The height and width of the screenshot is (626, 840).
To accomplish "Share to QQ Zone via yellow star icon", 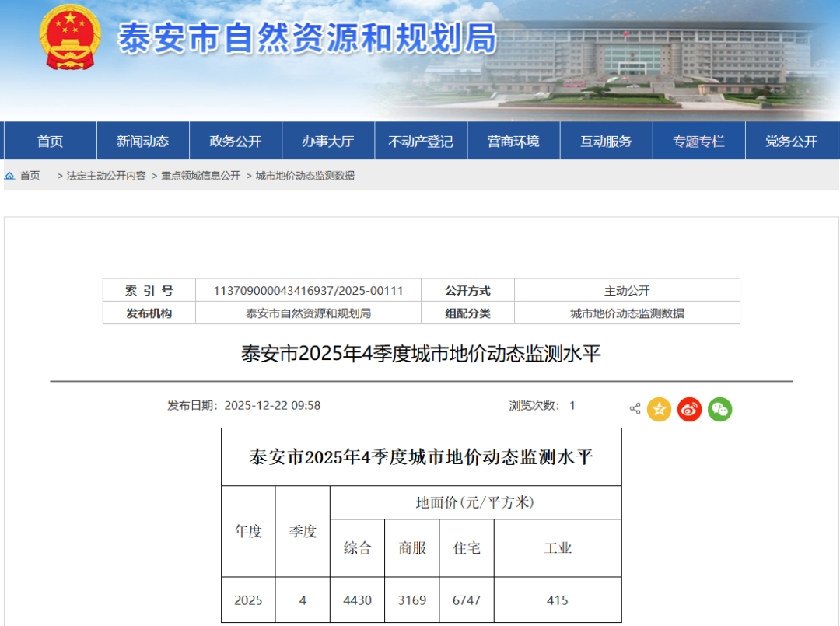I will [659, 409].
